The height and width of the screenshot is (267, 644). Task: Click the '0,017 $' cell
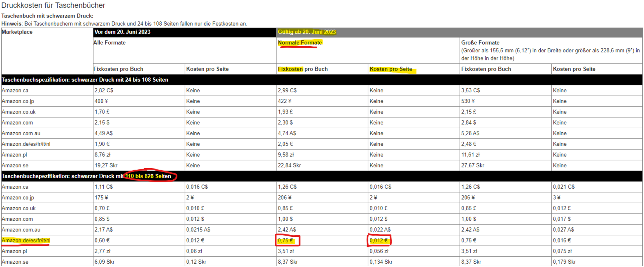click(x=597, y=219)
